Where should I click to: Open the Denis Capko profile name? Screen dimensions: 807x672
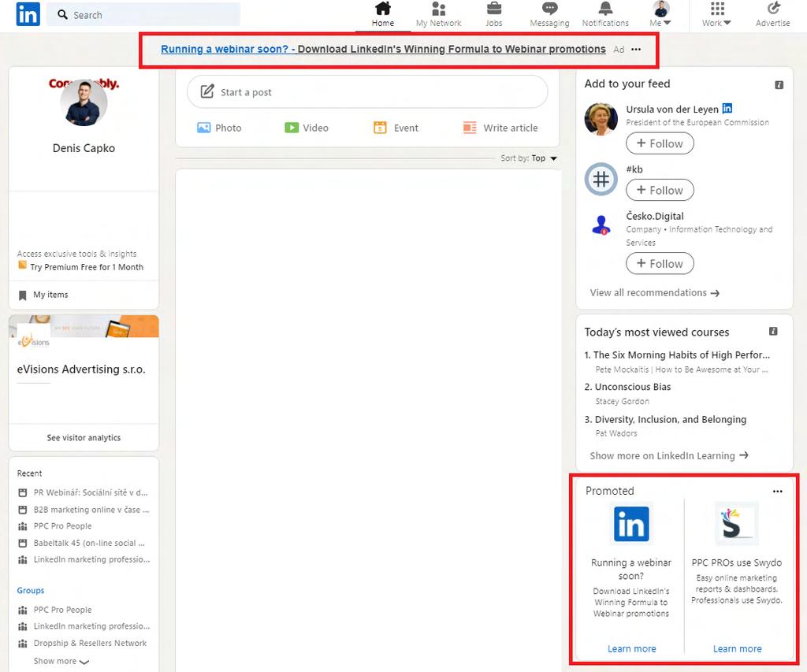click(x=84, y=148)
